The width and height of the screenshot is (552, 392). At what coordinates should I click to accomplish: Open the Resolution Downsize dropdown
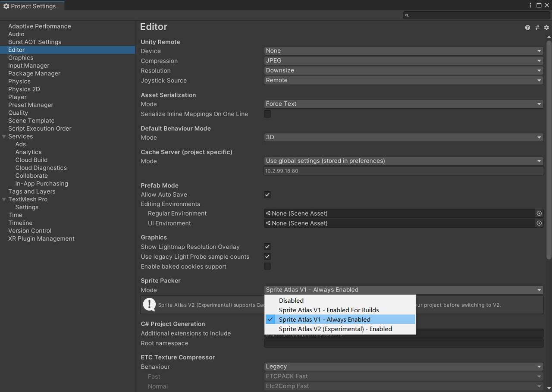[x=404, y=71]
